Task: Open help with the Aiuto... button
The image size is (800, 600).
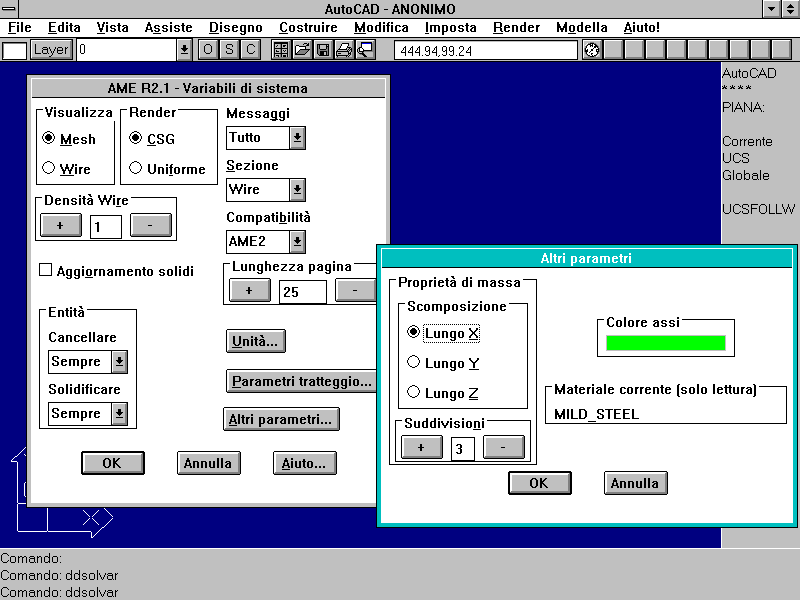Action: click(305, 463)
